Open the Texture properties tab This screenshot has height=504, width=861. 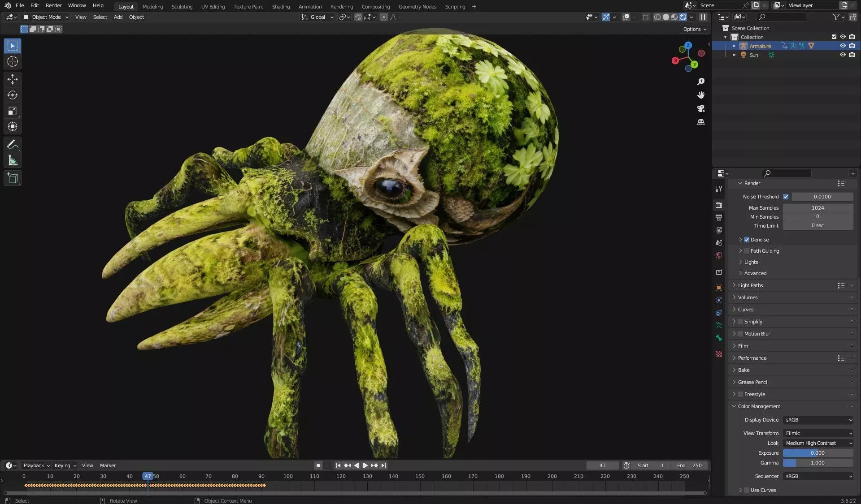pos(719,354)
